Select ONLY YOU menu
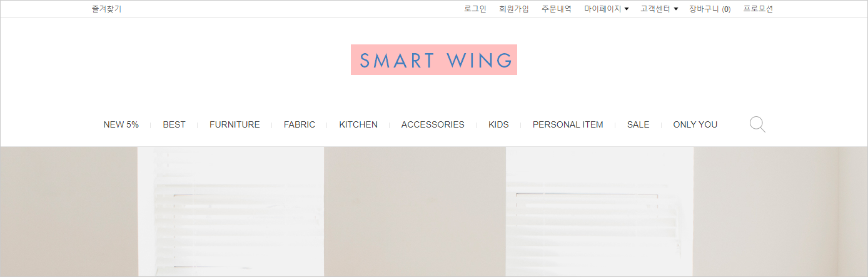The width and height of the screenshot is (868, 277). [695, 124]
